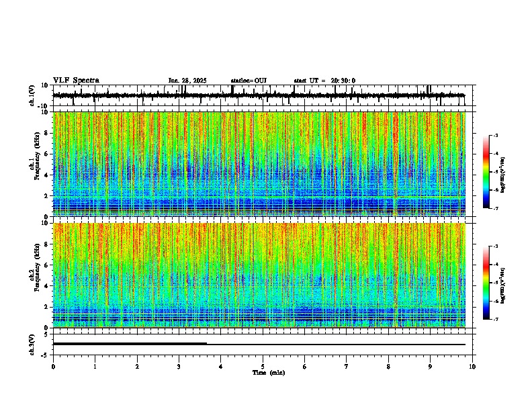Click the time axis tick label '3'
The image size is (532, 411).
point(179,367)
